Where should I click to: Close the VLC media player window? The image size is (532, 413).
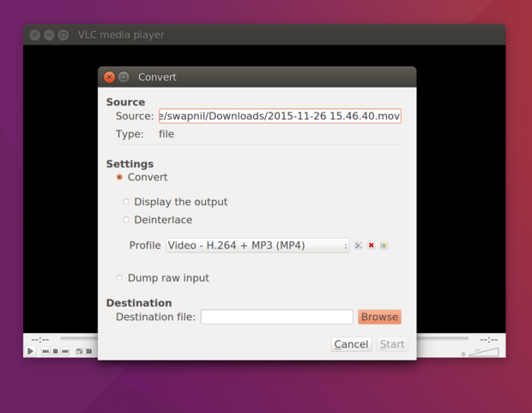pos(34,34)
